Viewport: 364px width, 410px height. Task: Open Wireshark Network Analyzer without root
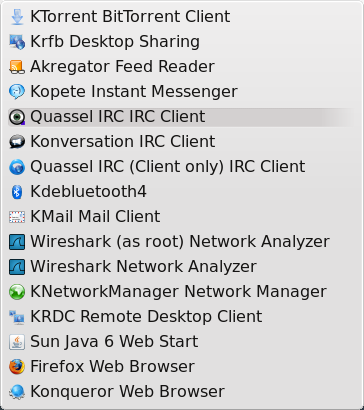182,267
